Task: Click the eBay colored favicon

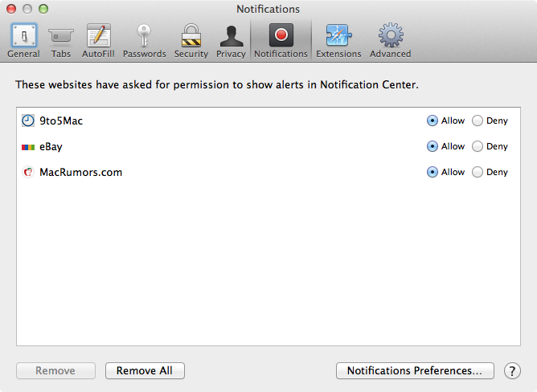Action: 28,147
